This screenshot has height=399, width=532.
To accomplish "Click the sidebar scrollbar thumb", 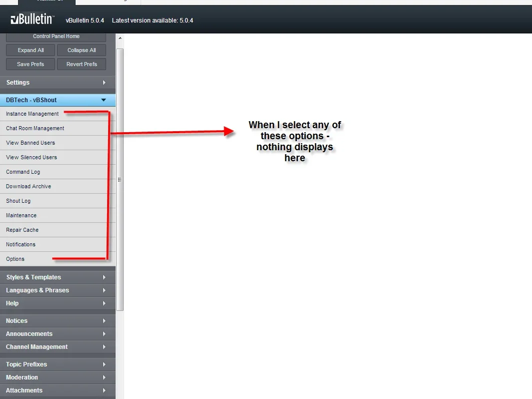I will [120, 180].
